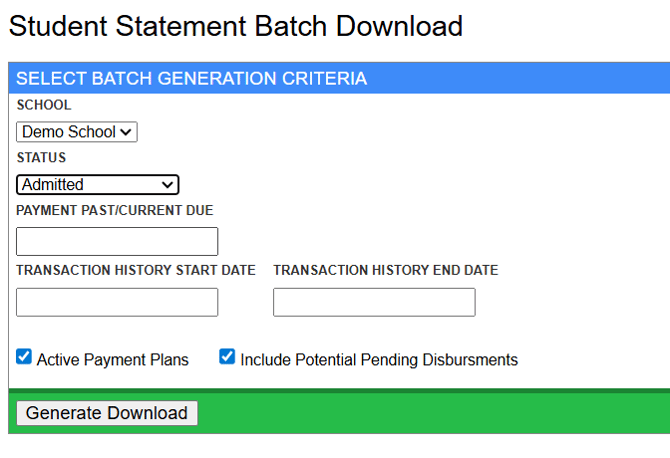This screenshot has height=458, width=670.
Task: Click the Transaction History Start Date field
Action: coord(117,302)
